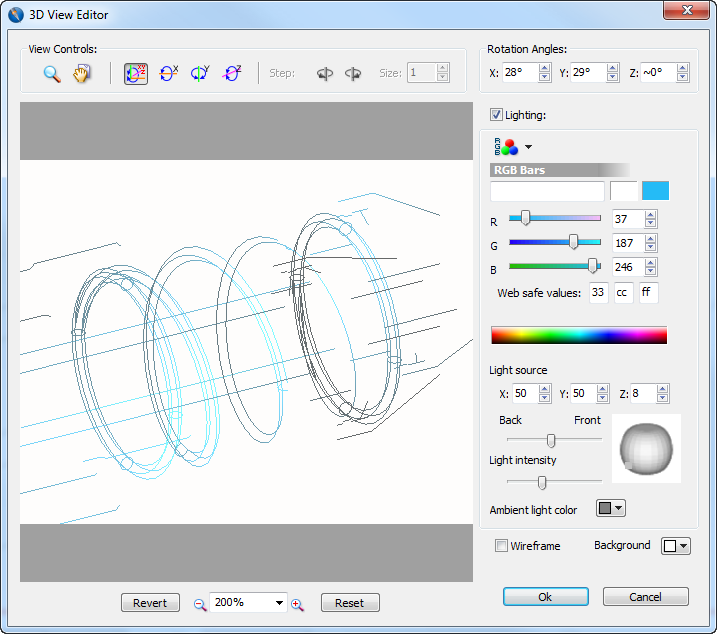Screen dimensions: 717x634
Task: Click the Light intensity slider handle
Action: pyautogui.click(x=542, y=483)
